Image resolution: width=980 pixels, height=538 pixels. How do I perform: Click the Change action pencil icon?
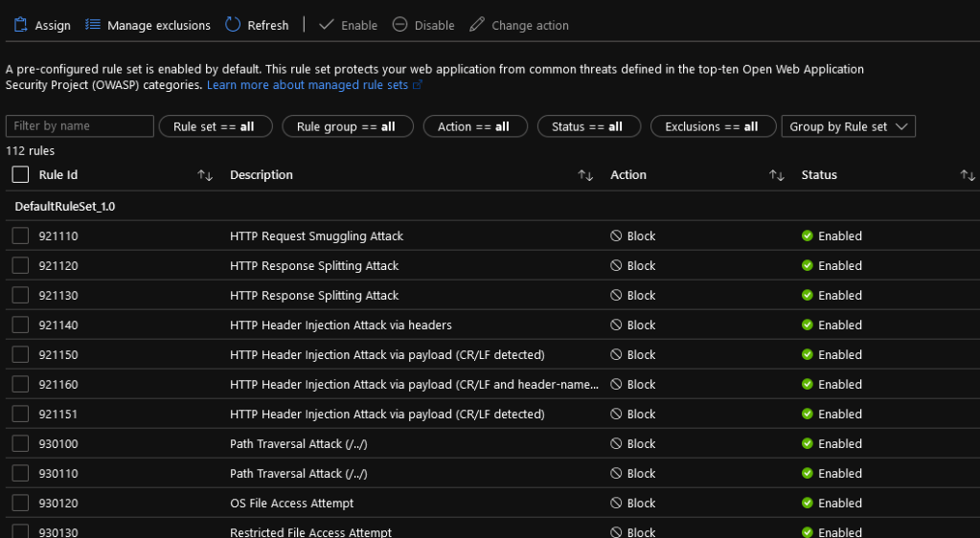click(x=477, y=25)
